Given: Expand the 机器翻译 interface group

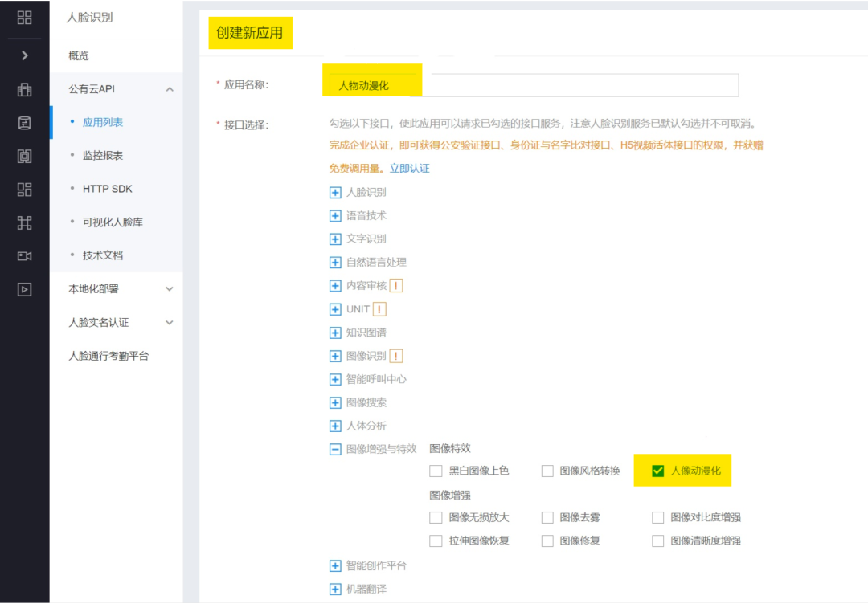Looking at the screenshot, I should [x=335, y=589].
